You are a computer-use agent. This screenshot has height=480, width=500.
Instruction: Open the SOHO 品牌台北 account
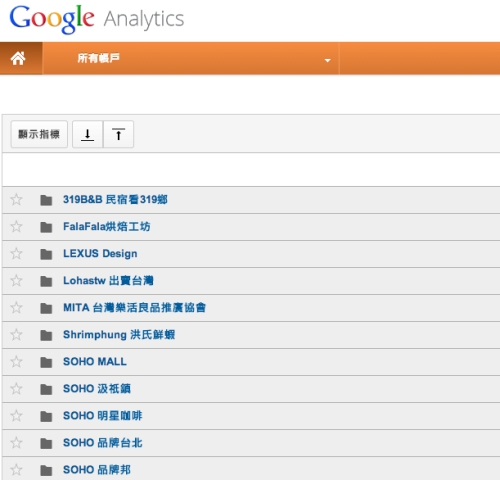(x=103, y=443)
